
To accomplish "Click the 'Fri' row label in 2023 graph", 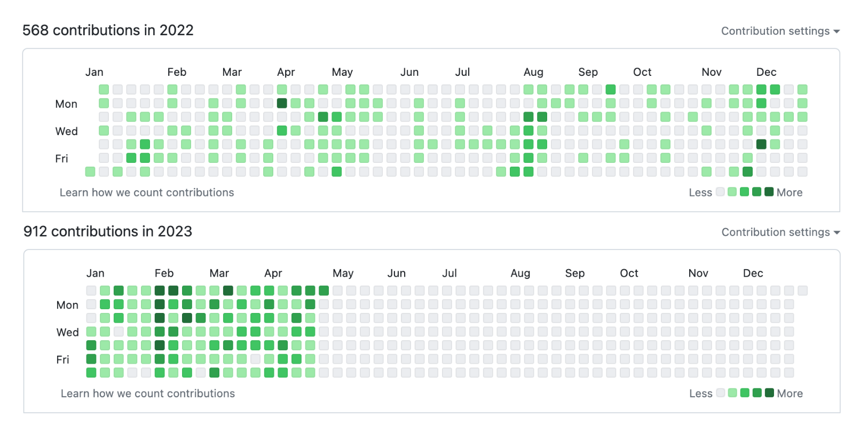I will [63, 360].
